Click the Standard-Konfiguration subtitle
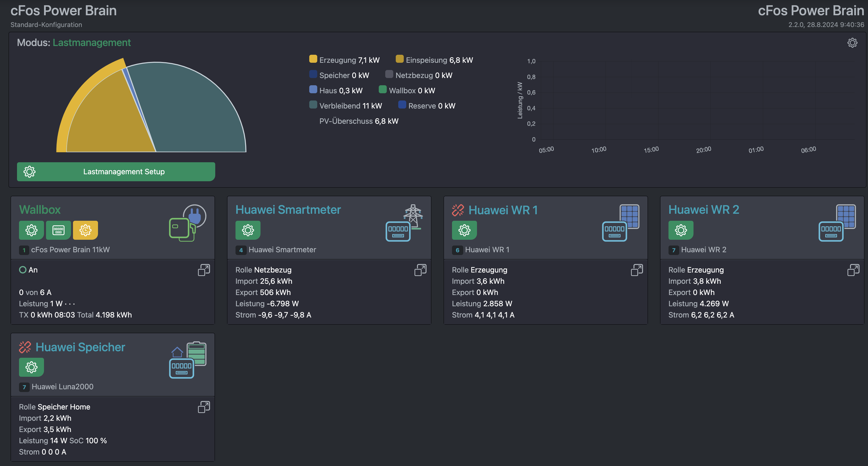This screenshot has height=466, width=868. 46,25
